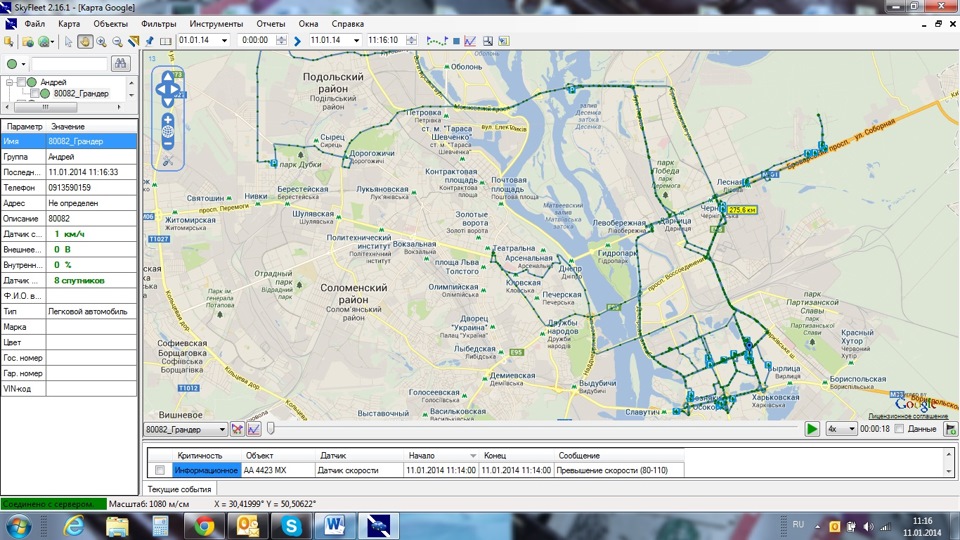Open the green circle status filter dropdown
960x540 pixels.
click(23, 64)
